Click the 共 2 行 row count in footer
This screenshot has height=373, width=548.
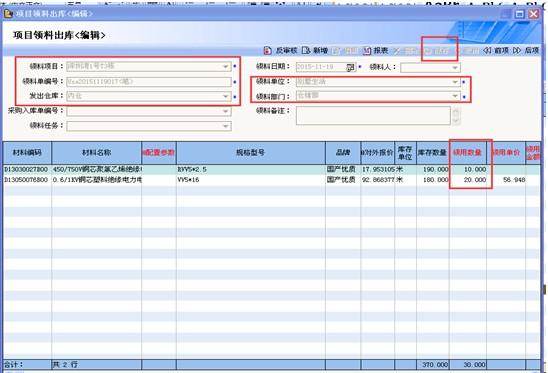coord(65,365)
